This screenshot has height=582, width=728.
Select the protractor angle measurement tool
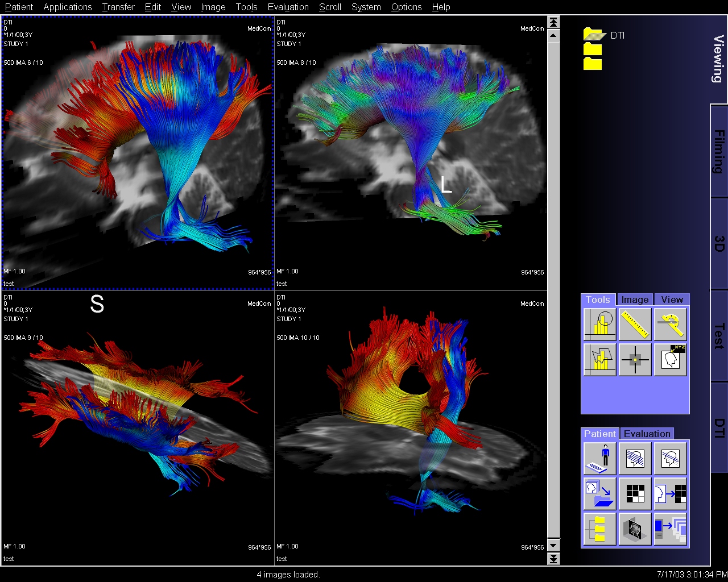[x=671, y=324]
